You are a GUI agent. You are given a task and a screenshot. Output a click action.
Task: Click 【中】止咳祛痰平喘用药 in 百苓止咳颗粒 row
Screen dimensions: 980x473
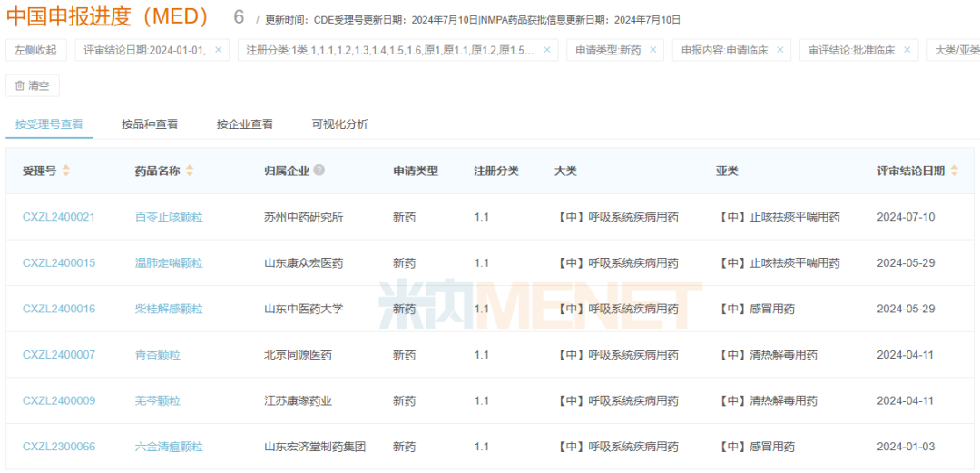coord(779,217)
